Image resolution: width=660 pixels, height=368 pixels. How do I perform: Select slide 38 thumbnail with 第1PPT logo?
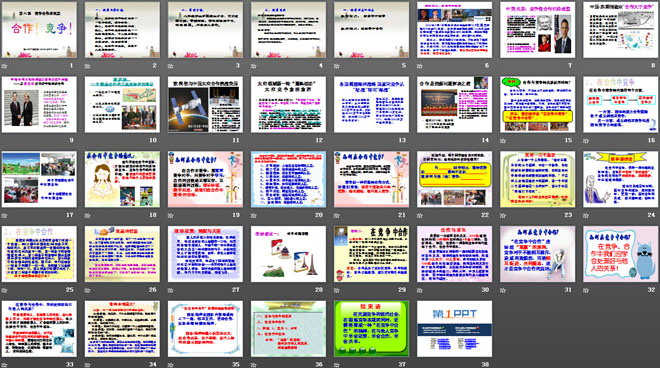coord(455,329)
